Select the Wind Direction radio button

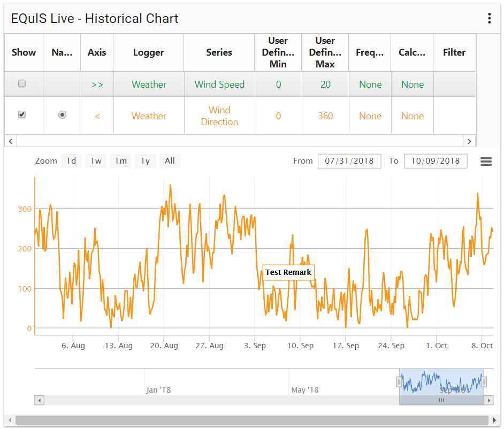[62, 114]
